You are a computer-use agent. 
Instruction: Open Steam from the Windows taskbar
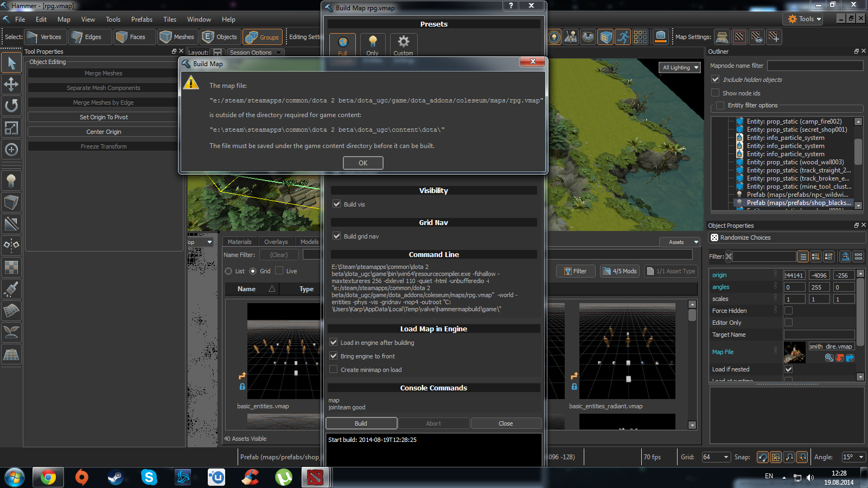(115, 477)
